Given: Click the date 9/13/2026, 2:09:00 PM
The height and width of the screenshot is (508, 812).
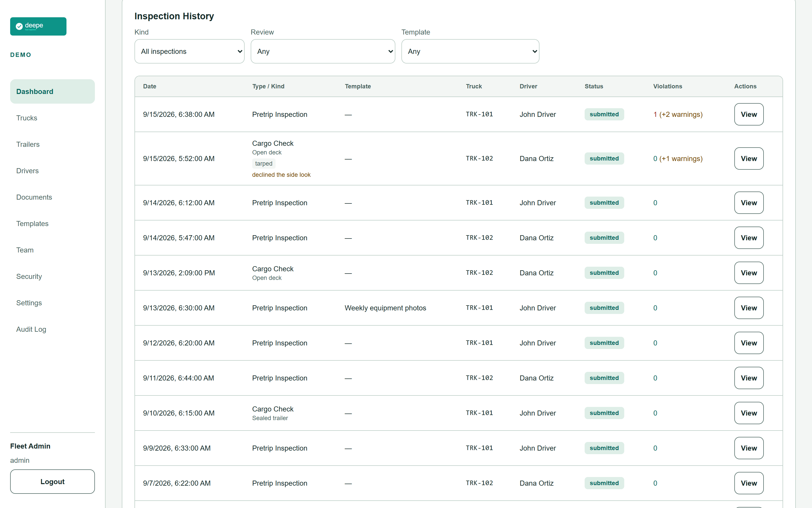Looking at the screenshot, I should 179,273.
